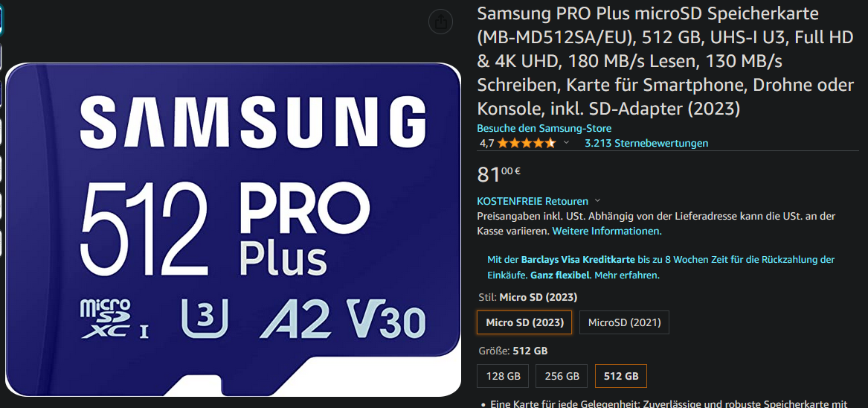Select the MicroSD (2021) style option
This screenshot has height=408, width=868.
(624, 322)
